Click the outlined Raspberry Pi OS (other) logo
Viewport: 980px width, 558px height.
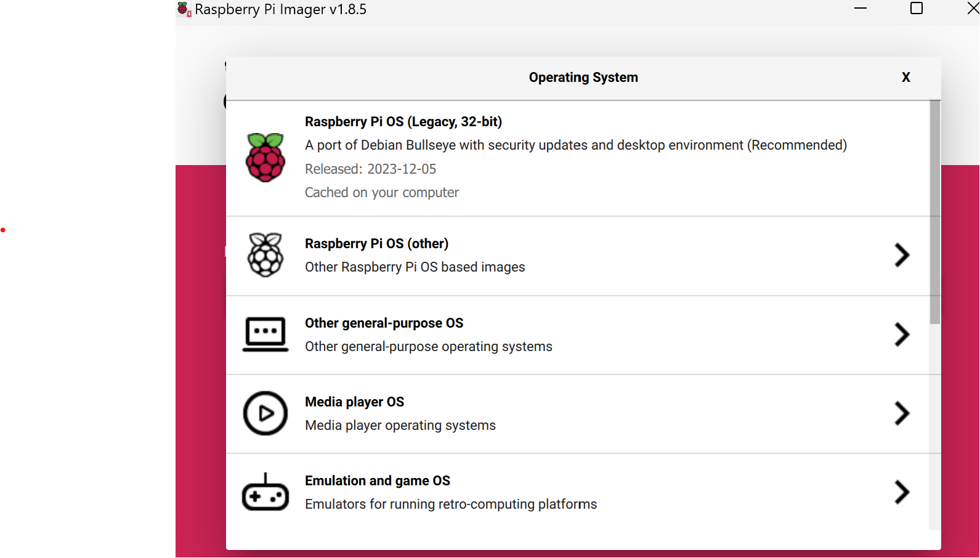click(265, 255)
